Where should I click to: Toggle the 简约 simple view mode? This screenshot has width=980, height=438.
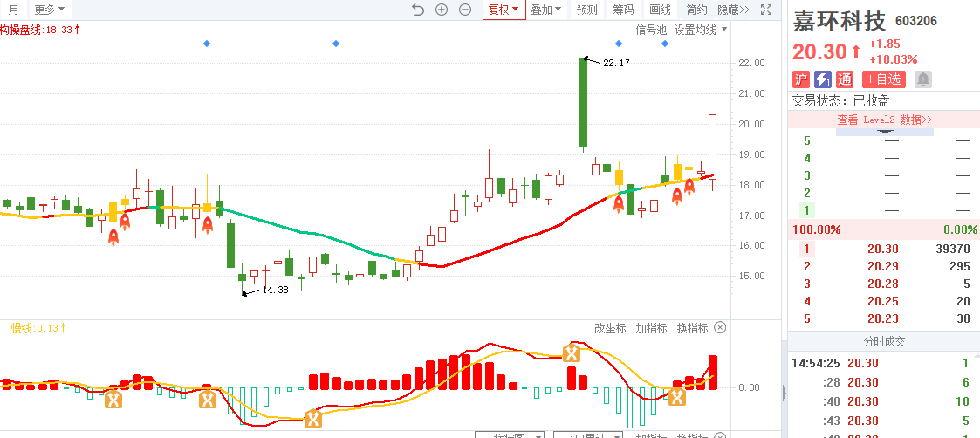click(x=696, y=10)
